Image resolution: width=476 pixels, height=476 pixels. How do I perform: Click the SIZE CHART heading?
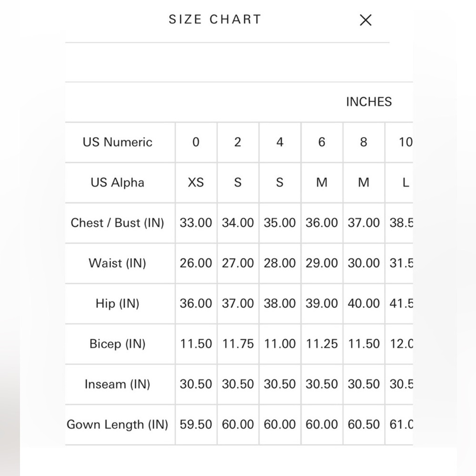(215, 20)
